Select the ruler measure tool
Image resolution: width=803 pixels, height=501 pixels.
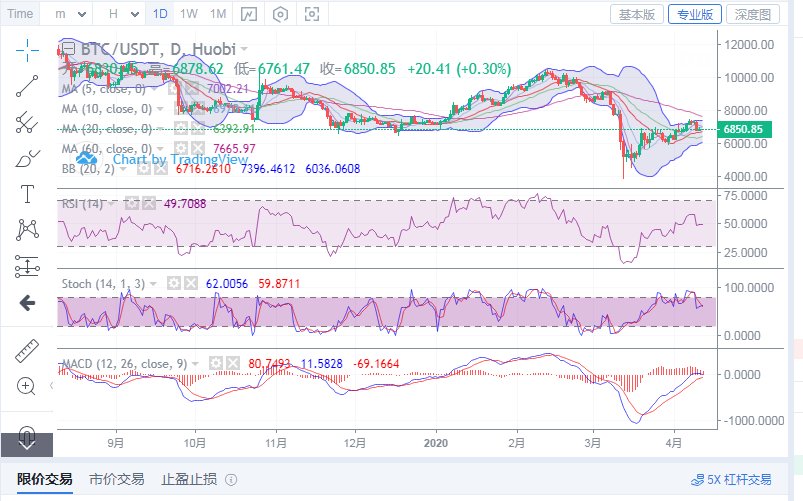(x=27, y=350)
